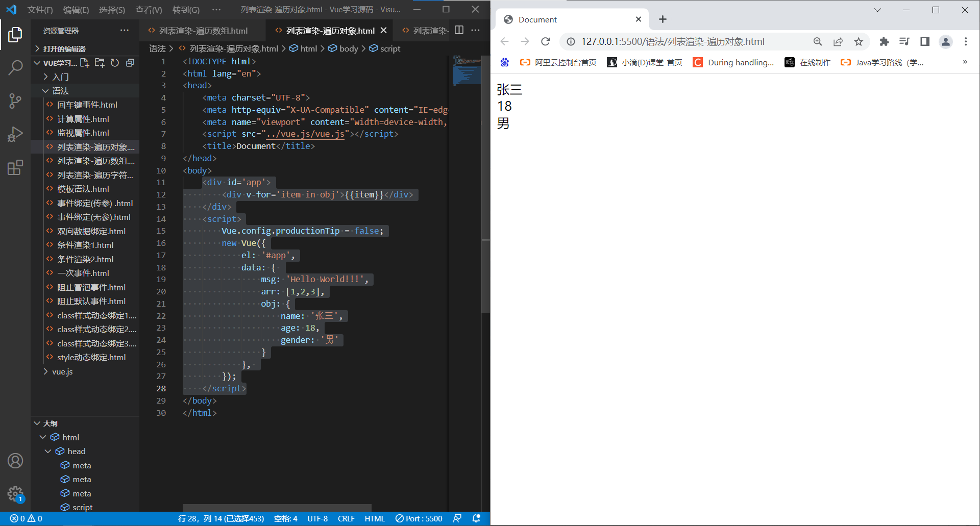The height and width of the screenshot is (526, 980).
Task: Open 阿里云控制台首页 bookmark
Action: click(558, 62)
